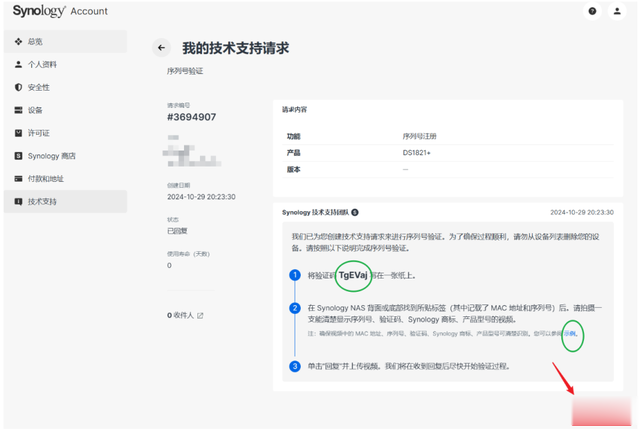Open 付款和地址 in the sidebar

click(x=65, y=178)
